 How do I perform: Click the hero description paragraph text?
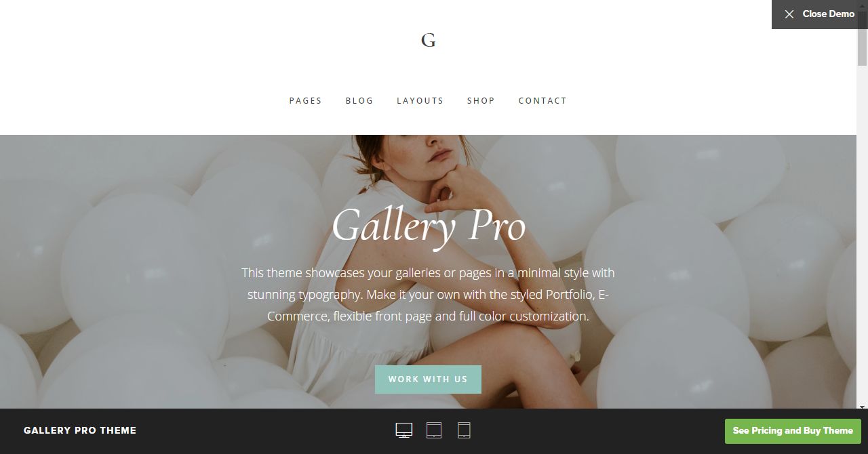point(428,294)
